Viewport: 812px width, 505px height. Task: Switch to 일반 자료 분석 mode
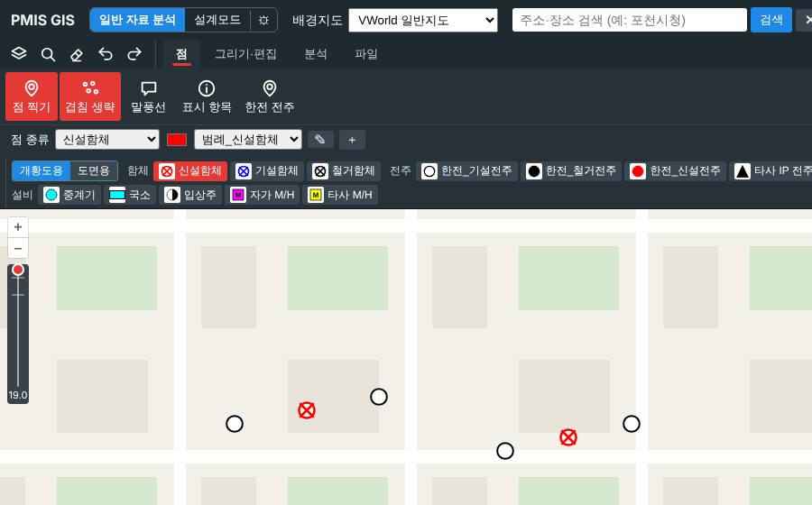137,20
